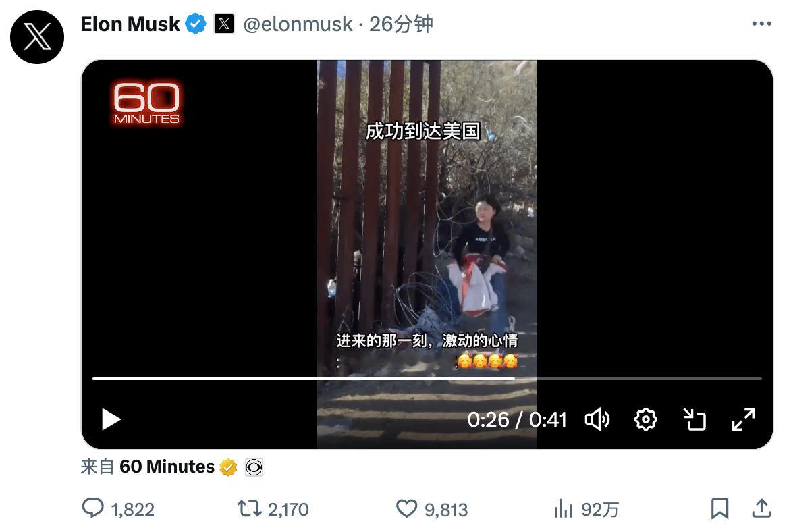Open the tweet timestamp 26分钟
The height and width of the screenshot is (532, 791).
tap(400, 24)
